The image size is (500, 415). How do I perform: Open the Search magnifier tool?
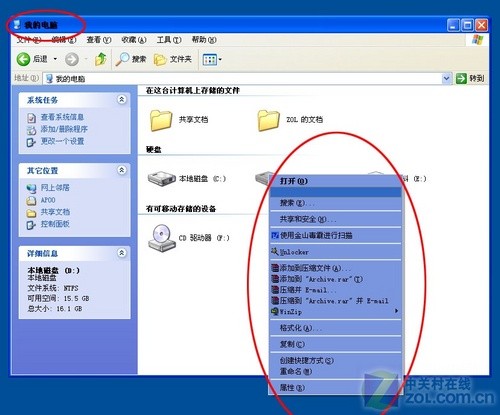coord(122,59)
